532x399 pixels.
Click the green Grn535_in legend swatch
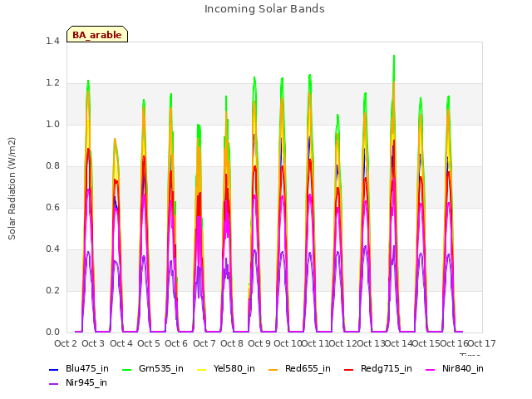[x=126, y=369]
